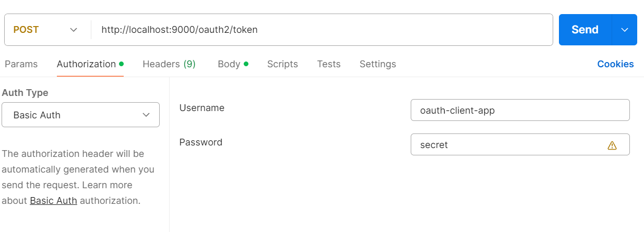Switch to the Params tab
The width and height of the screenshot is (644, 232).
(x=21, y=64)
